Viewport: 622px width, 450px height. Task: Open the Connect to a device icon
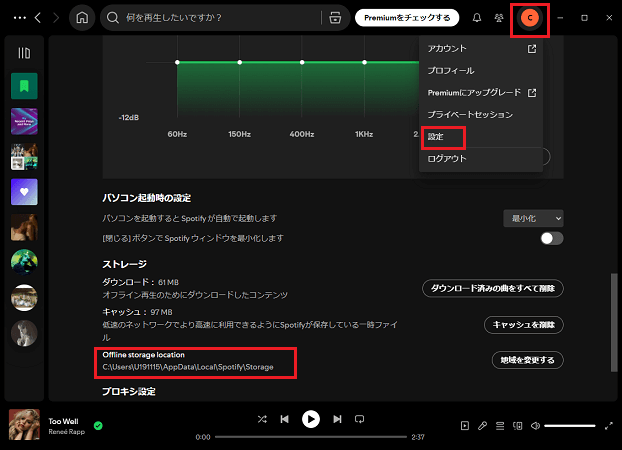[517, 426]
